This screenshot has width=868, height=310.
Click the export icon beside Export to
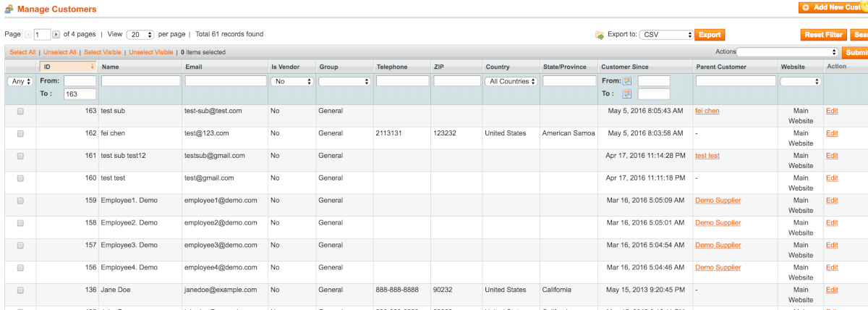(599, 35)
